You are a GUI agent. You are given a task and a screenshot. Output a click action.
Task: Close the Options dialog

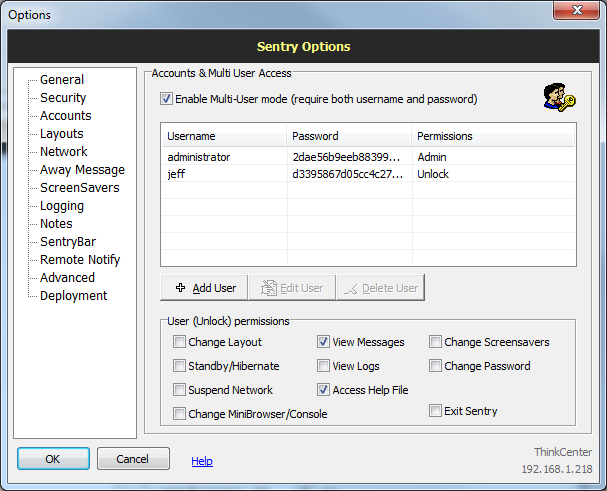click(577, 10)
